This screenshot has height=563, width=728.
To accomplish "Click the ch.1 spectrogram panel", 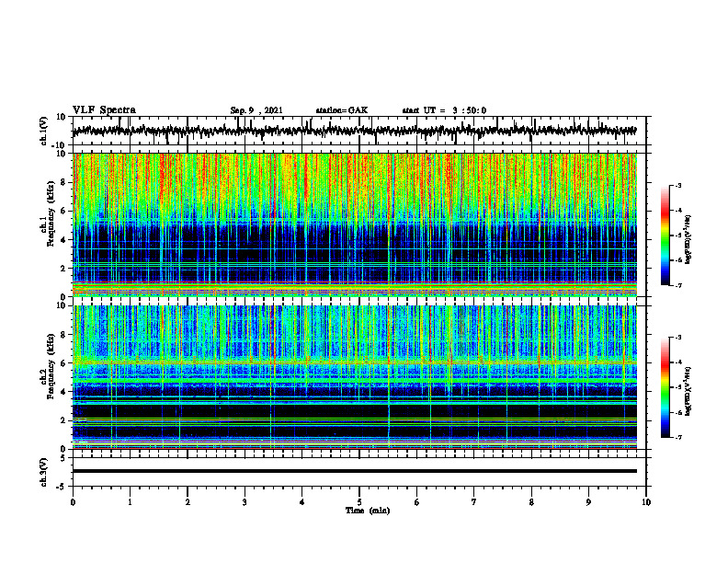I will (x=355, y=224).
